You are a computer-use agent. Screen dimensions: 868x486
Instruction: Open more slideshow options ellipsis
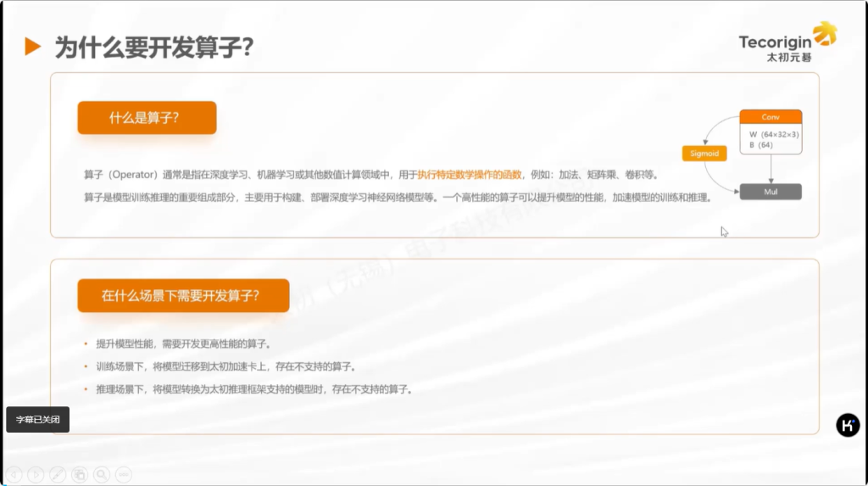pyautogui.click(x=123, y=474)
